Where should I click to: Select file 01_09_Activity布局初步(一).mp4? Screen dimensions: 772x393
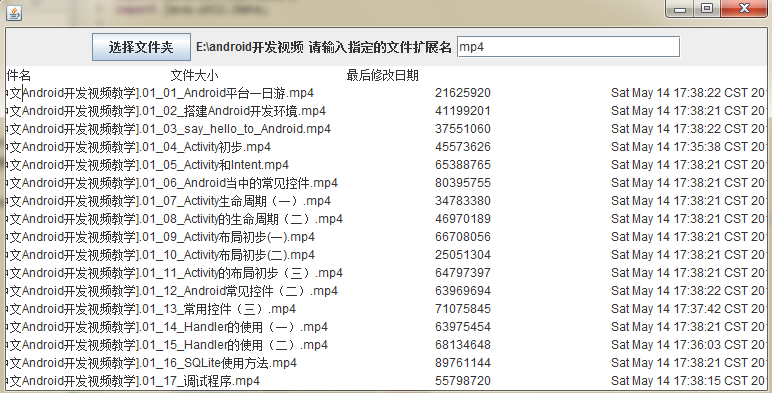[161, 237]
